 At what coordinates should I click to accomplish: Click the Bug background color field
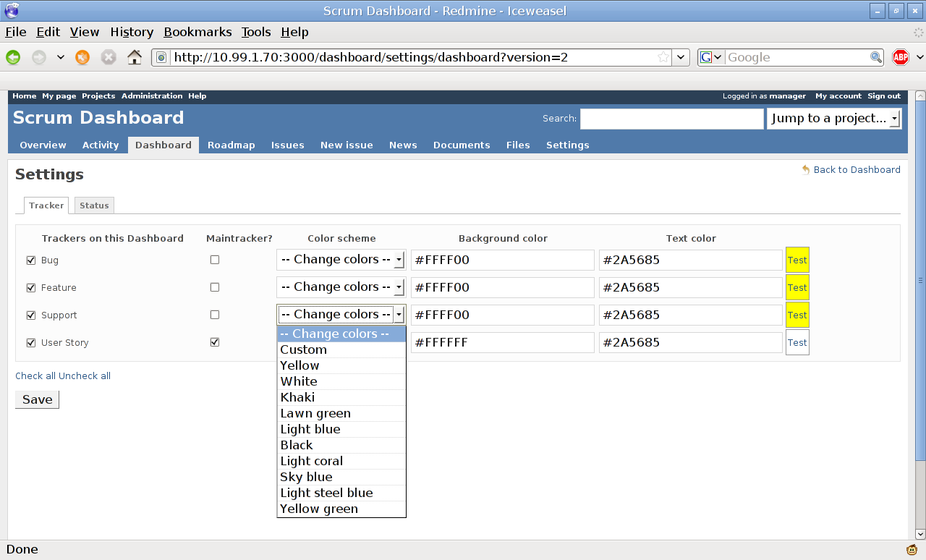503,260
